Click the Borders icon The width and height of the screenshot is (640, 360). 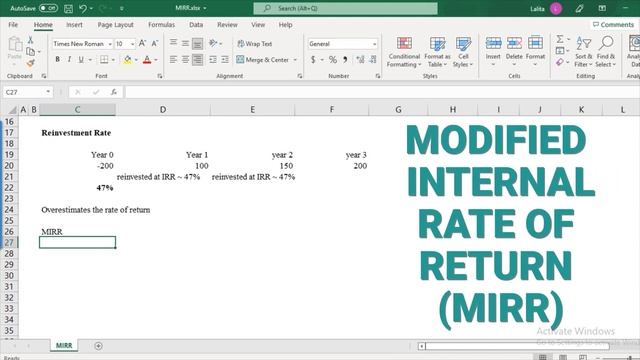click(104, 60)
